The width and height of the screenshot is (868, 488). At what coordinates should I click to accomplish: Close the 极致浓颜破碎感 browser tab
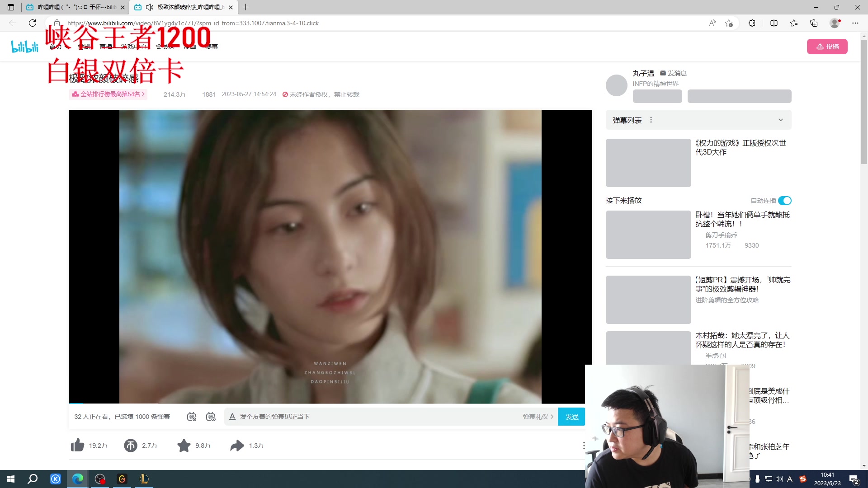(231, 7)
